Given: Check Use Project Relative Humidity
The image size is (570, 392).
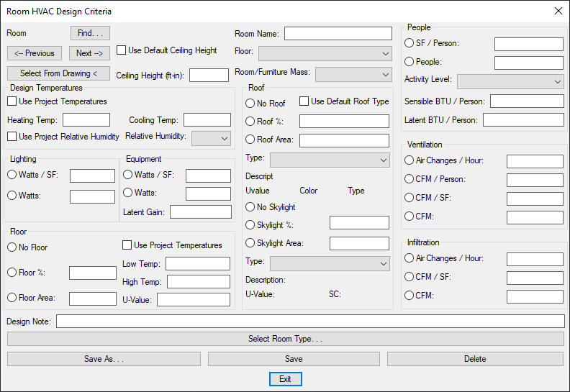Looking at the screenshot, I should click(x=12, y=136).
